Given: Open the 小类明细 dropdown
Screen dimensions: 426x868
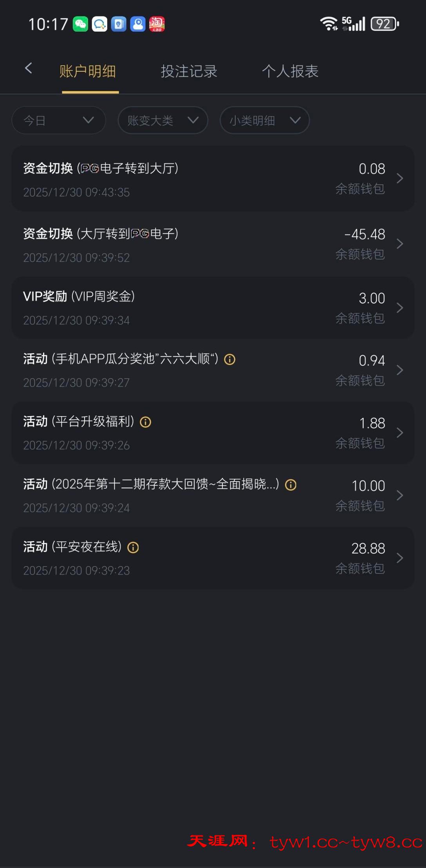Looking at the screenshot, I should pos(265,120).
